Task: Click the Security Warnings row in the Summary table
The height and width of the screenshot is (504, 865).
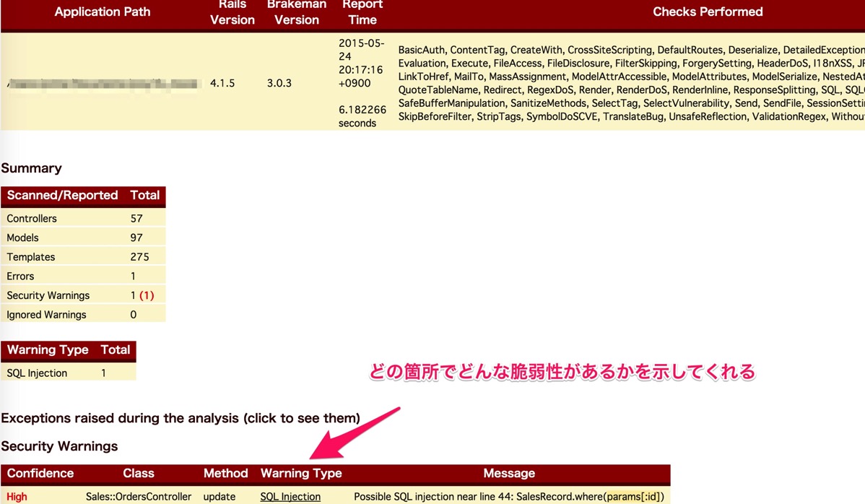Action: [x=48, y=295]
